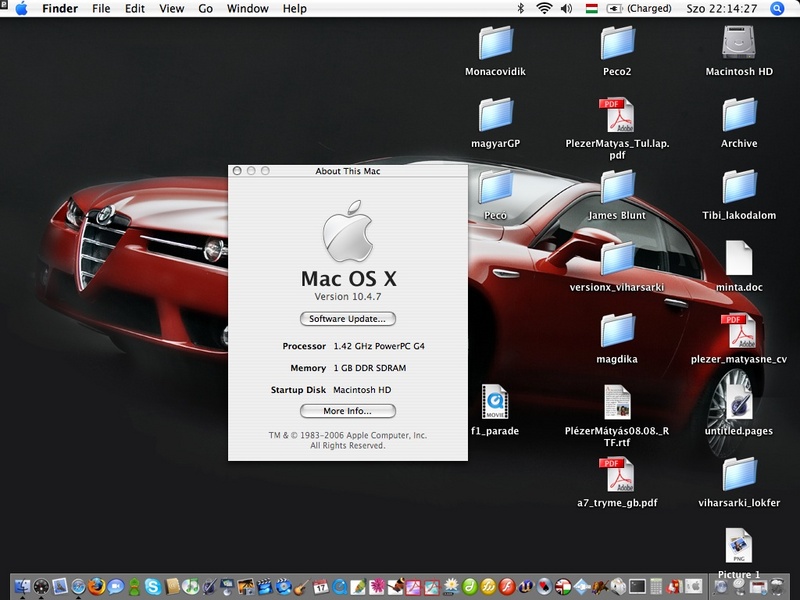Screen dimensions: 800x600
Task: Launch Skype from the dock
Action: coord(152,587)
